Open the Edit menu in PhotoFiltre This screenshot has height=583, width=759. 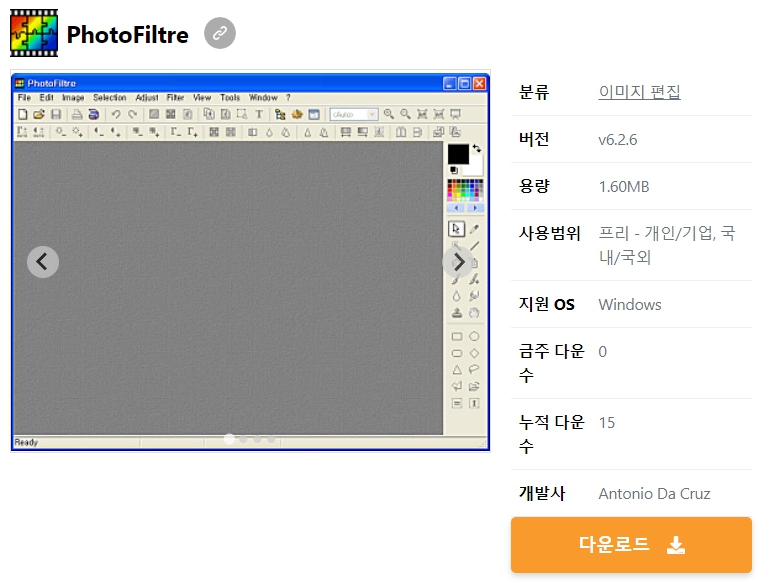46,98
